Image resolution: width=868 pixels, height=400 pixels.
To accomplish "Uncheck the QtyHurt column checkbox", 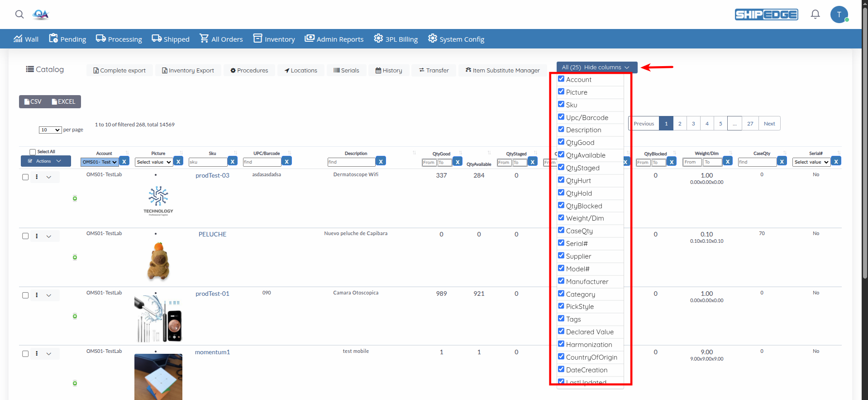I will point(561,180).
